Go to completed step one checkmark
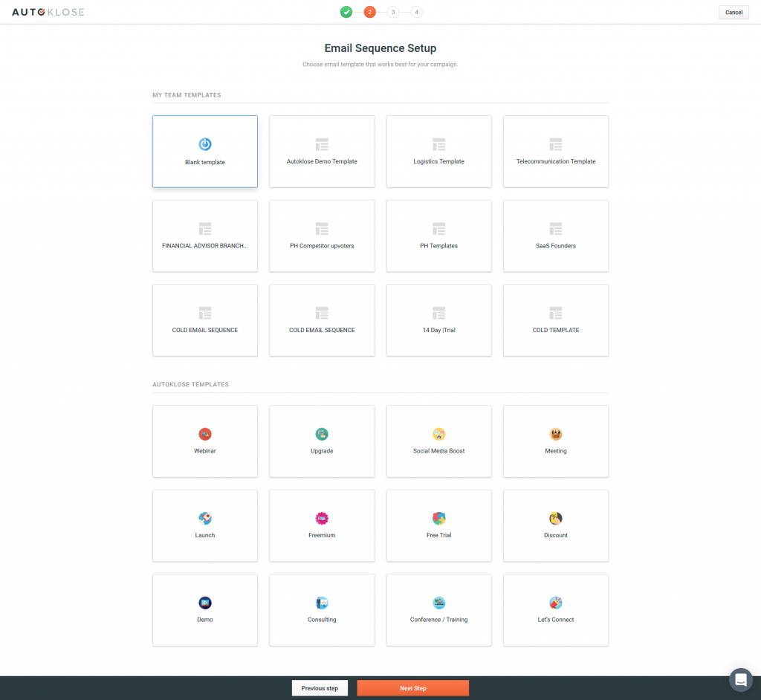Viewport: 761px width, 700px height. [x=346, y=12]
